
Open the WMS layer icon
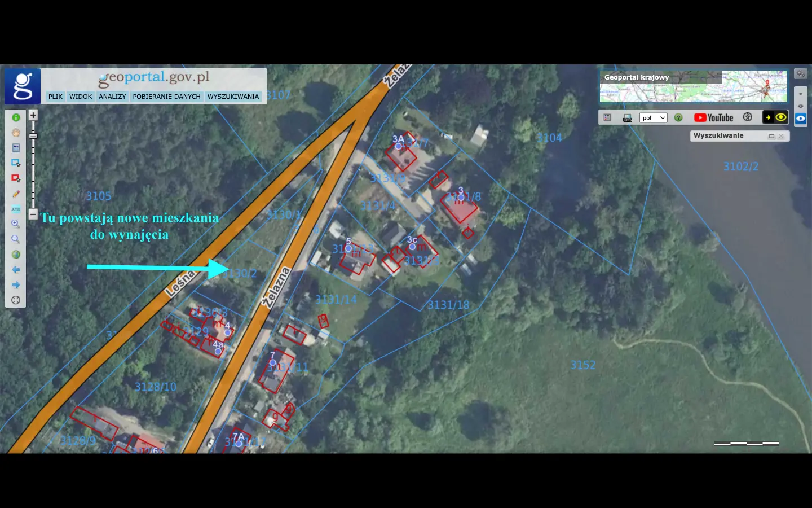point(628,118)
